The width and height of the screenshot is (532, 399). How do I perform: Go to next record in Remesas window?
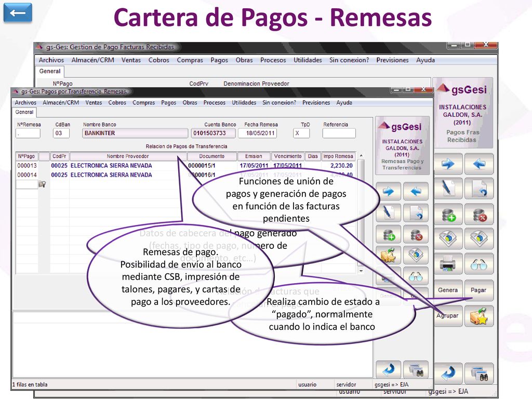coord(389,191)
